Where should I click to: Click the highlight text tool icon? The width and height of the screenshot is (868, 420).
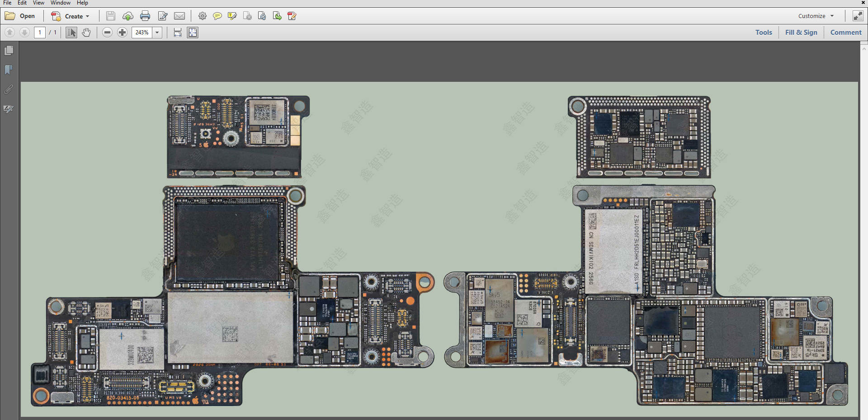(x=232, y=16)
